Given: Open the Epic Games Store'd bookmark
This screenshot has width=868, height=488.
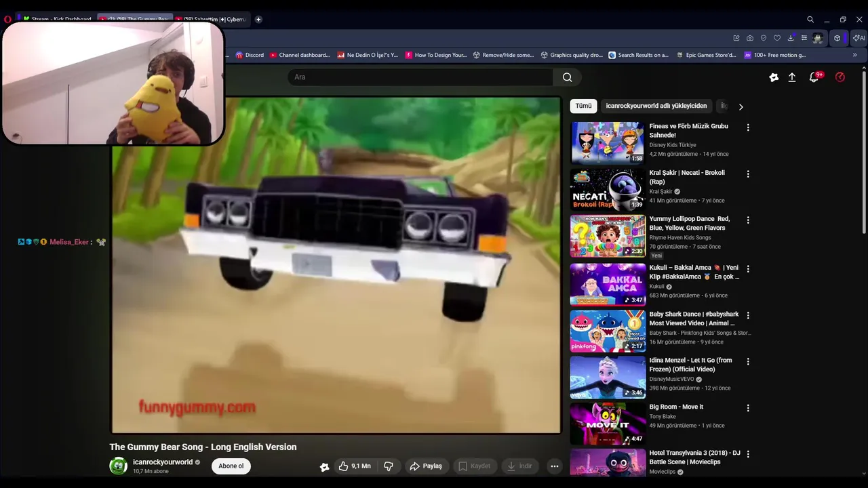Looking at the screenshot, I should [707, 55].
